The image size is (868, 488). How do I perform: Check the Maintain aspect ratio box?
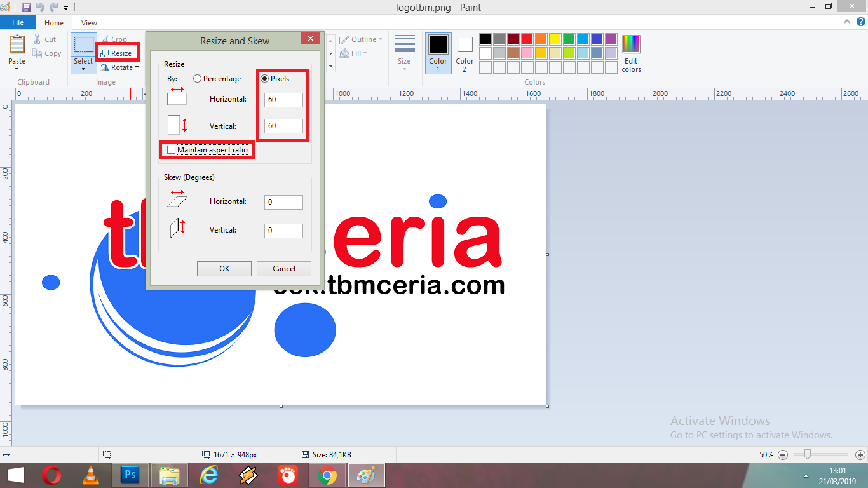[x=170, y=150]
